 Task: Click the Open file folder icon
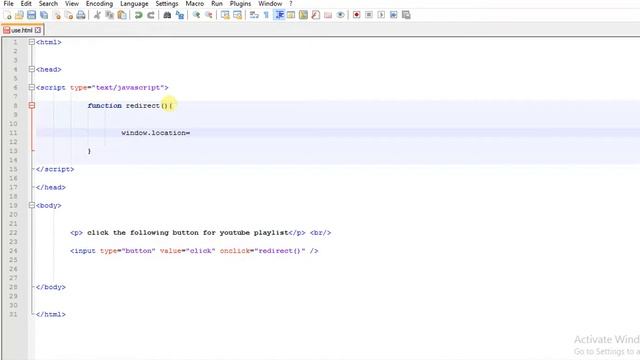pyautogui.click(x=19, y=15)
